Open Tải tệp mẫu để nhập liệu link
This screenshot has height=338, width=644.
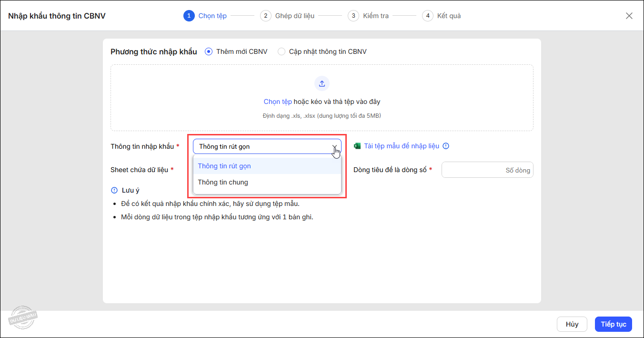402,146
